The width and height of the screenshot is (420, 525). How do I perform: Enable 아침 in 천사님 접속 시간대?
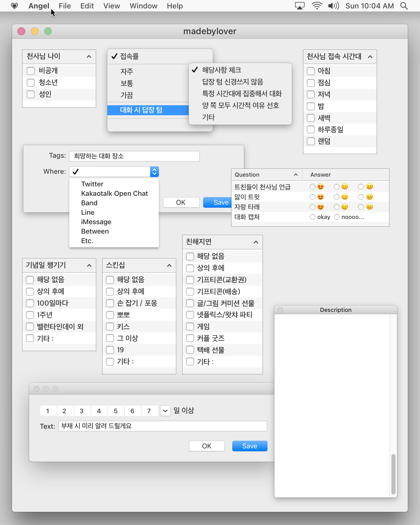coord(311,71)
